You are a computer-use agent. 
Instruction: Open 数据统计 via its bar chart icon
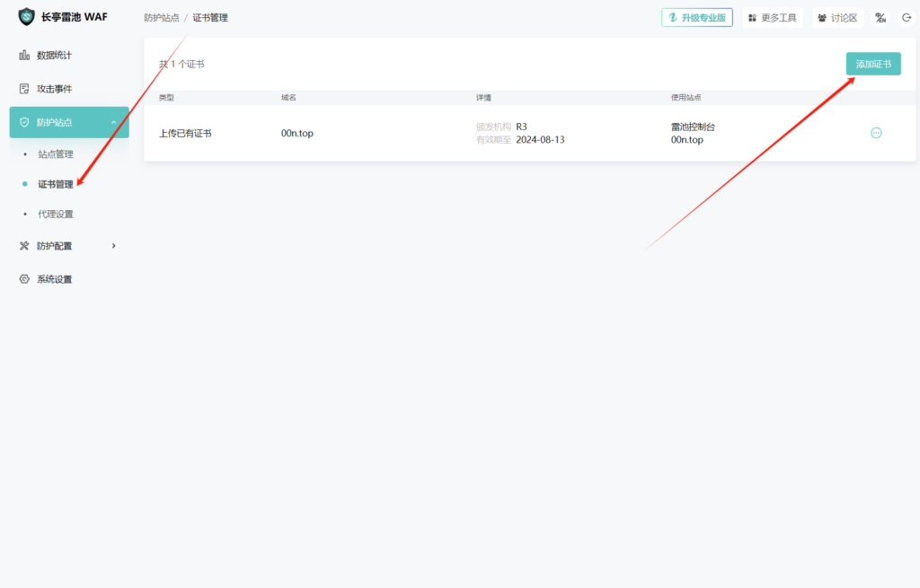point(24,56)
